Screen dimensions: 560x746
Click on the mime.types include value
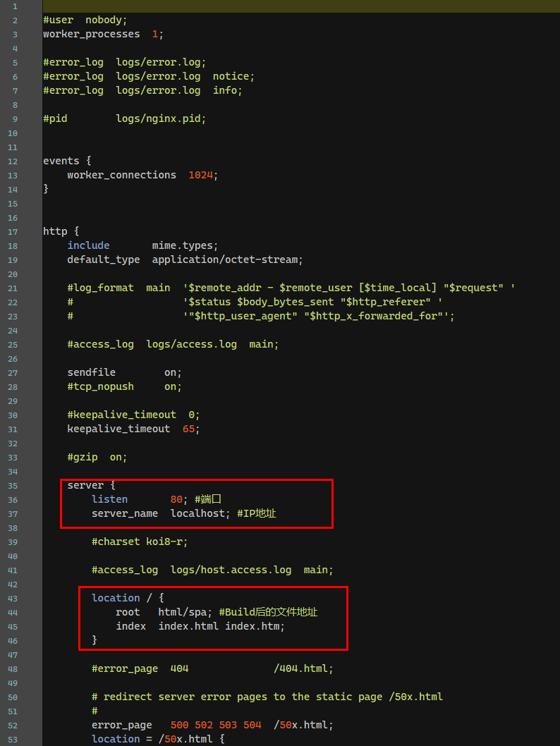click(185, 245)
